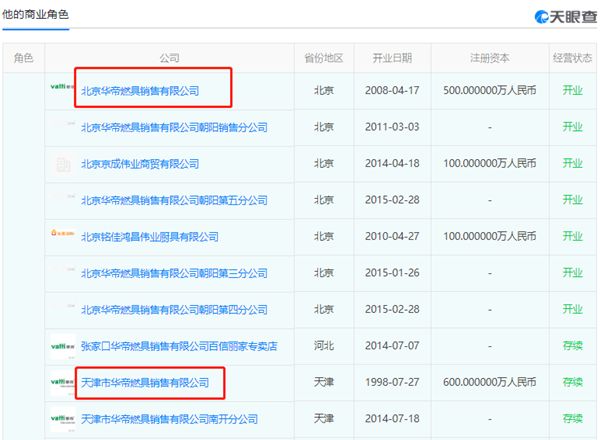The image size is (600, 440).
Task: Click vatti logo beside 北京华帝燃具销售有限公司
Action: (62, 86)
